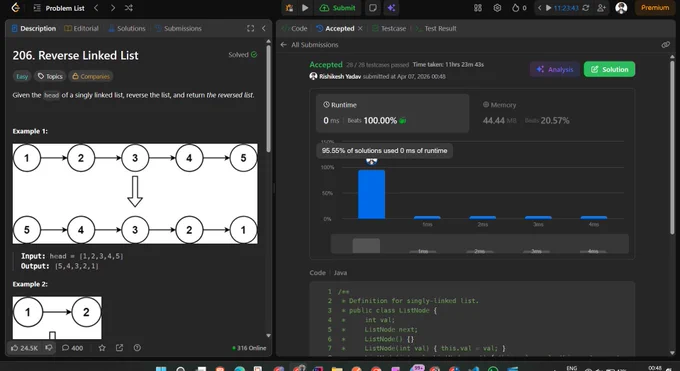This screenshot has height=371, width=680.
Task: Select the Runtime stats card
Action: click(x=392, y=113)
